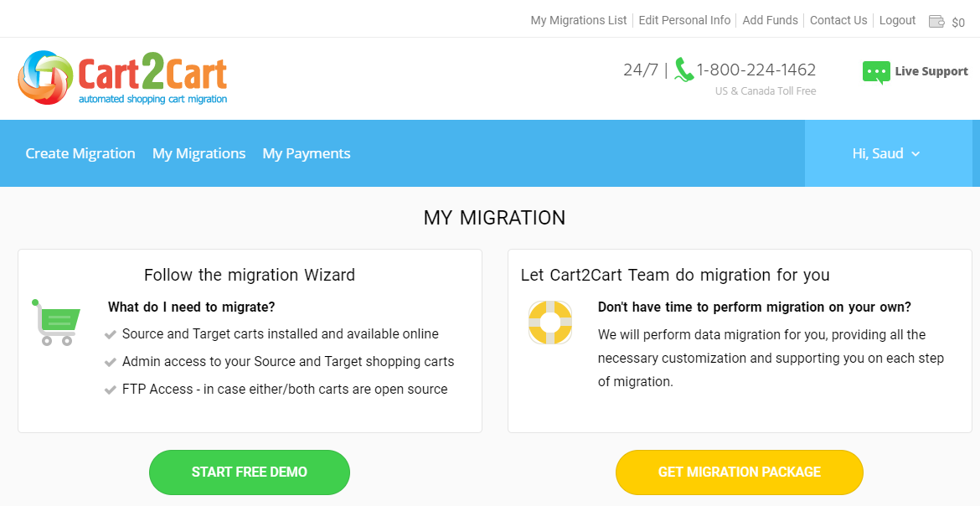Click the green shopping cart icon
Image resolution: width=980 pixels, height=506 pixels.
coord(56,322)
